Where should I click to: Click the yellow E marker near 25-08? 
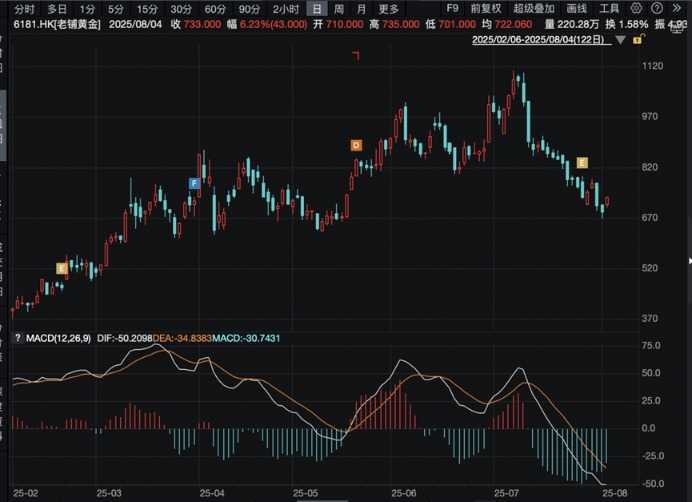tap(582, 162)
